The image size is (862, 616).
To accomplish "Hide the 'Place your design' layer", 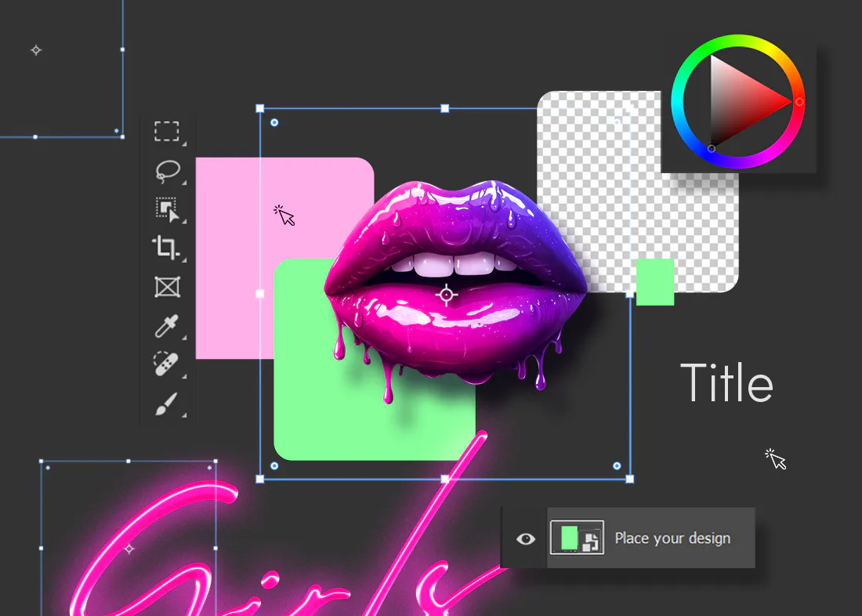I will [526, 538].
